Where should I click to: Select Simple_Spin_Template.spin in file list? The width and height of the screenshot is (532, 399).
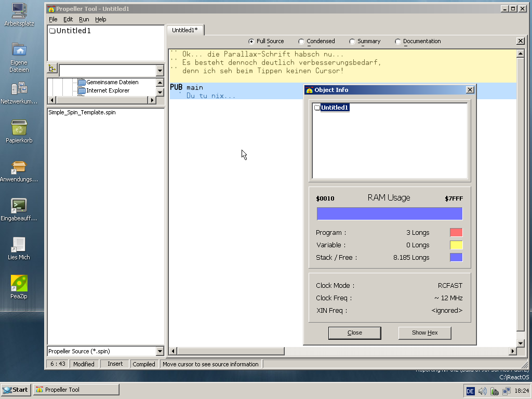coord(82,112)
